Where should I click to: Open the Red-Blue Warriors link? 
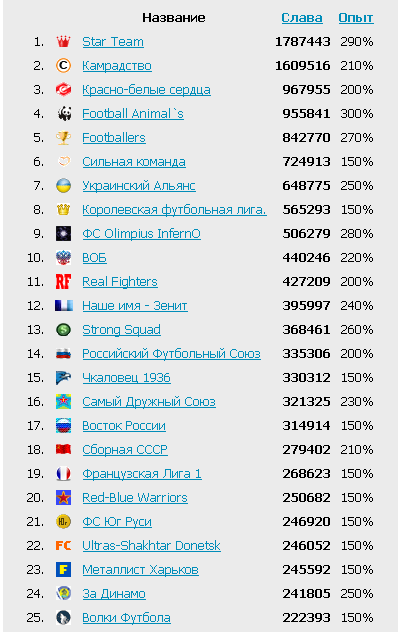point(135,497)
